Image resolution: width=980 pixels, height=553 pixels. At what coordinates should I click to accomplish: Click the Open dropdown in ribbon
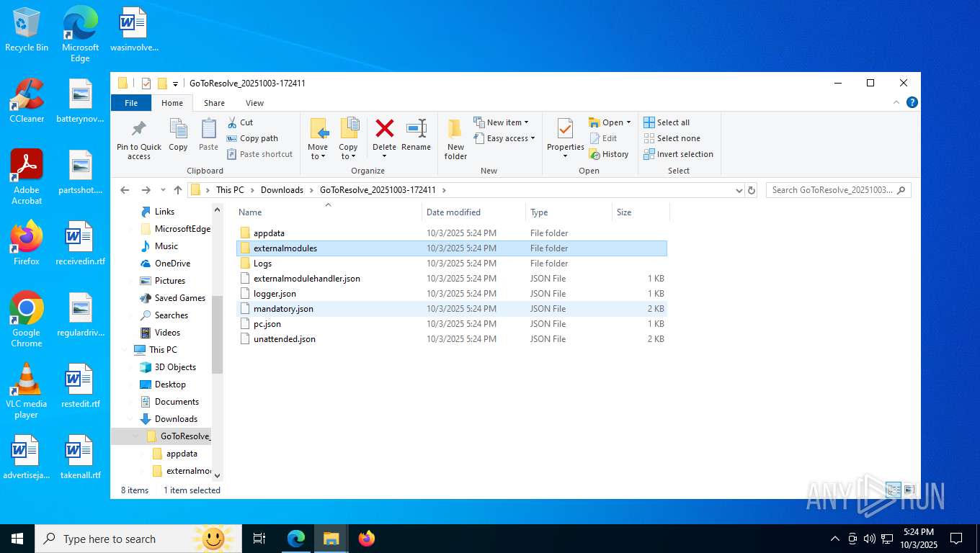point(610,122)
